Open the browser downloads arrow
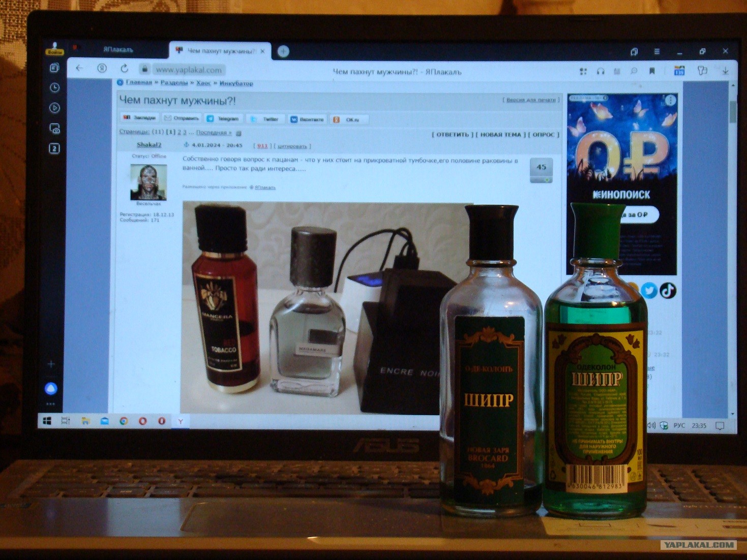Viewport: 747px width, 560px height. pos(726,71)
